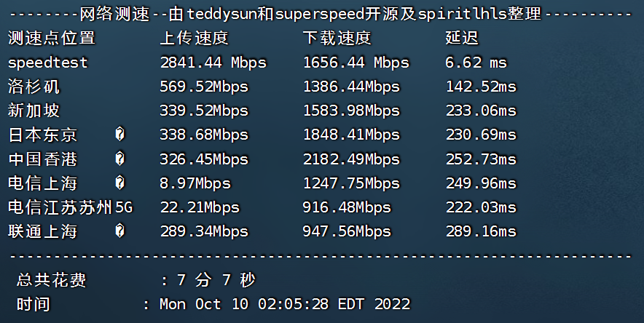The image size is (644, 323).
Task: Click the 洛杉矶 row label
Action: 34,87
